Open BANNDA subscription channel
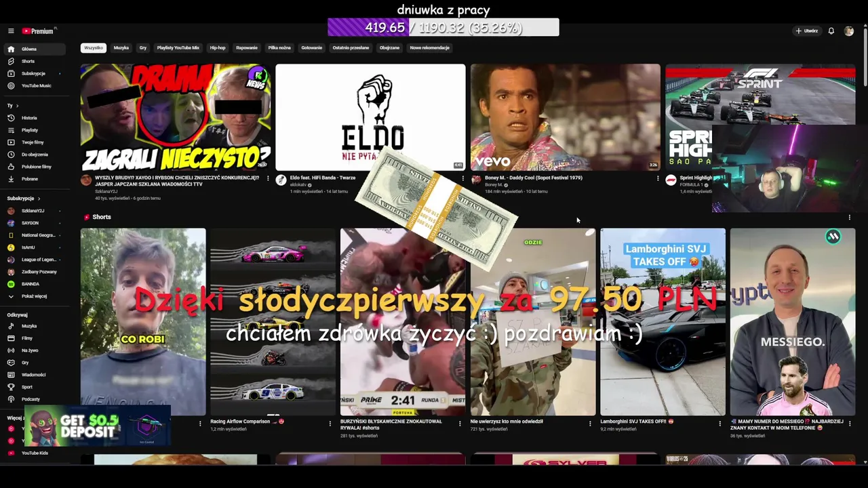 (36, 284)
